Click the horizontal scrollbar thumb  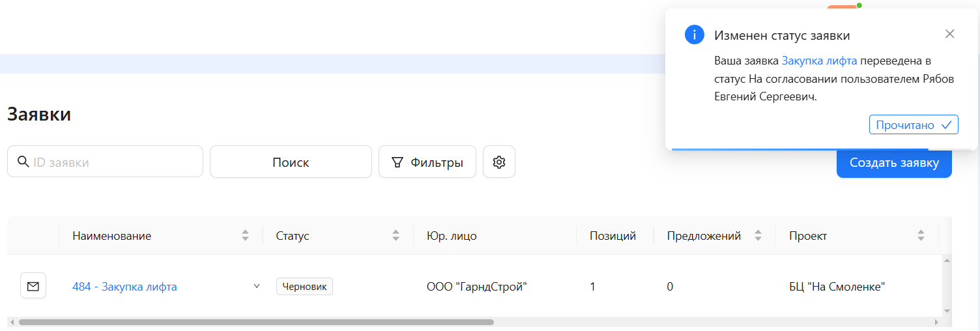pyautogui.click(x=256, y=322)
